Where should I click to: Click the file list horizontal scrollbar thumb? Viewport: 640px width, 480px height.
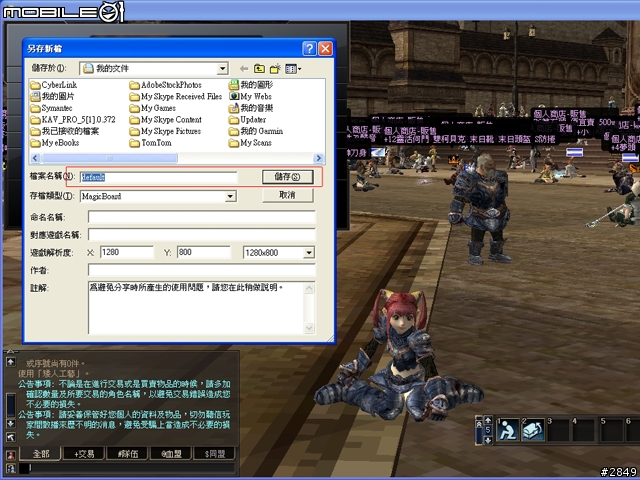tap(109, 158)
